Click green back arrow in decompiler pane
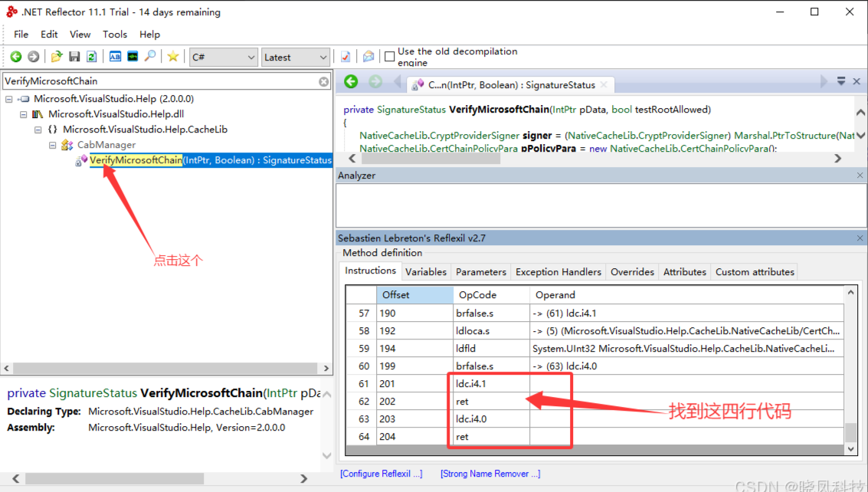The image size is (868, 492). tap(351, 82)
